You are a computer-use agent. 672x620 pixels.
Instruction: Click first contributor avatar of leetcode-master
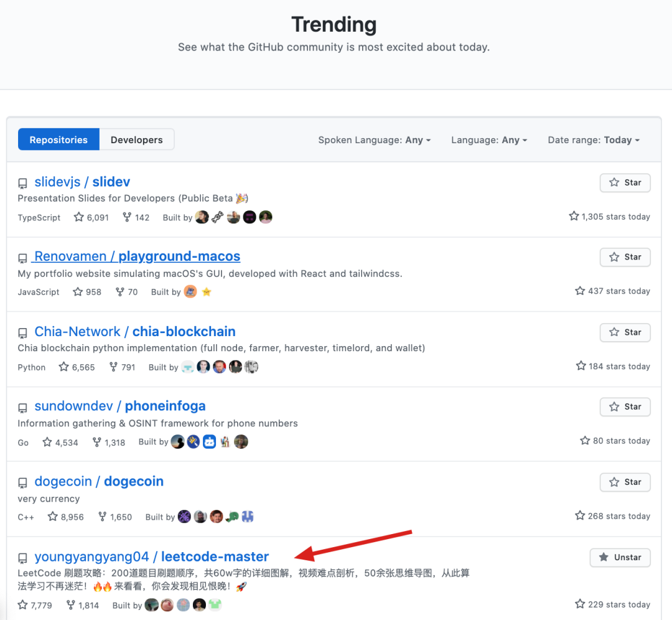pos(151,604)
